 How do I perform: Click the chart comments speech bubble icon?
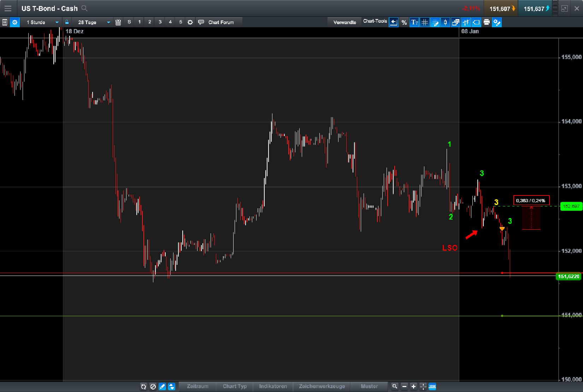click(x=201, y=22)
